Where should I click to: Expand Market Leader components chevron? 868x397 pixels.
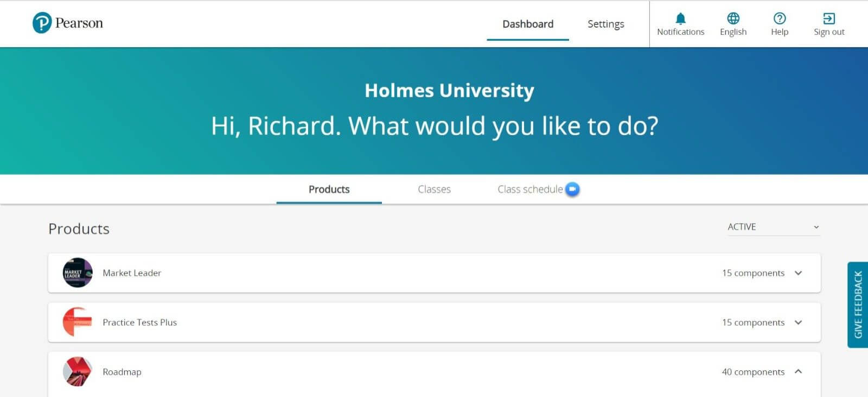798,273
